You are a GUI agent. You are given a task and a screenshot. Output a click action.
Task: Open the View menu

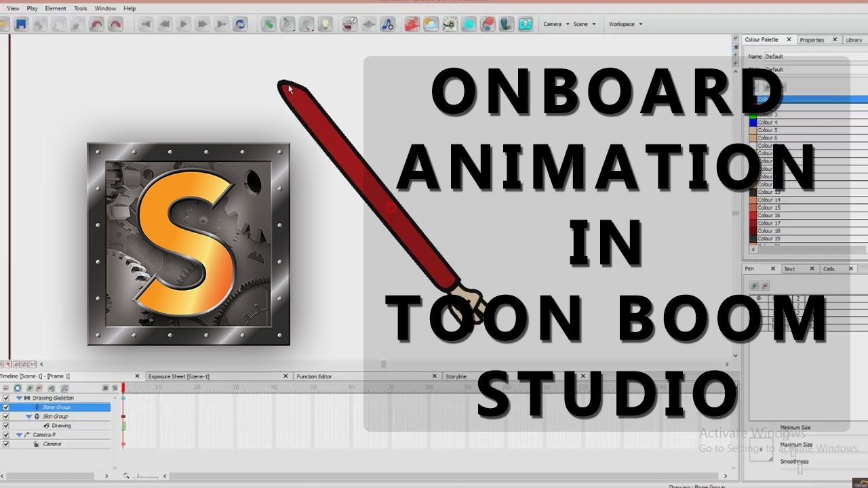point(13,8)
